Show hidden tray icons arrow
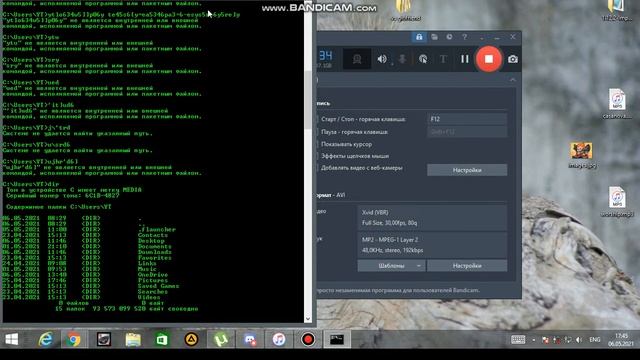The width and height of the screenshot is (640, 360). tap(533, 340)
